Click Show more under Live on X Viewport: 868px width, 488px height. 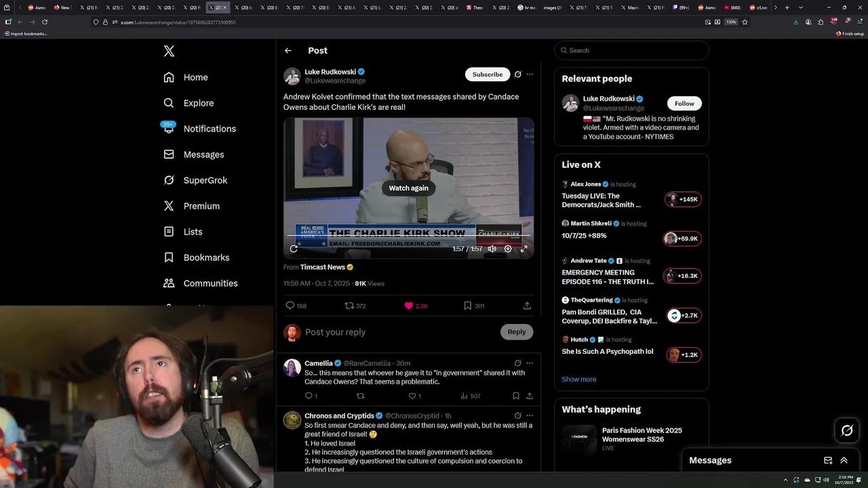coord(579,380)
